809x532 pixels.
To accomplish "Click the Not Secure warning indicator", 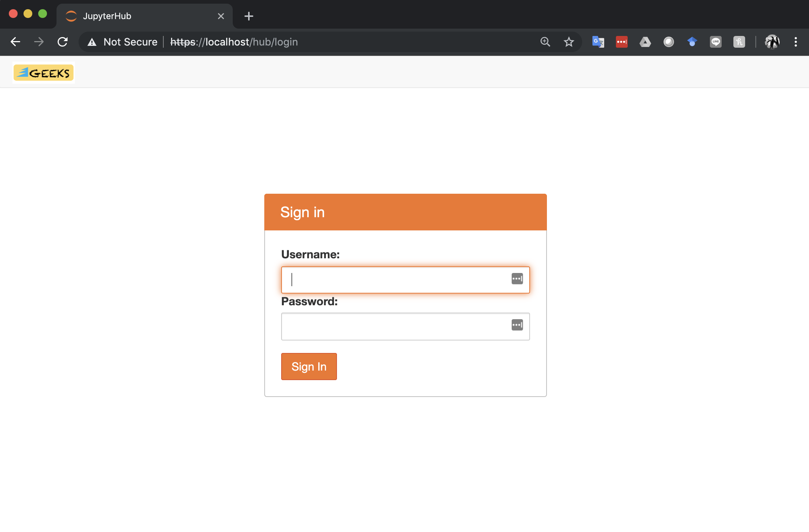I will coord(123,42).
